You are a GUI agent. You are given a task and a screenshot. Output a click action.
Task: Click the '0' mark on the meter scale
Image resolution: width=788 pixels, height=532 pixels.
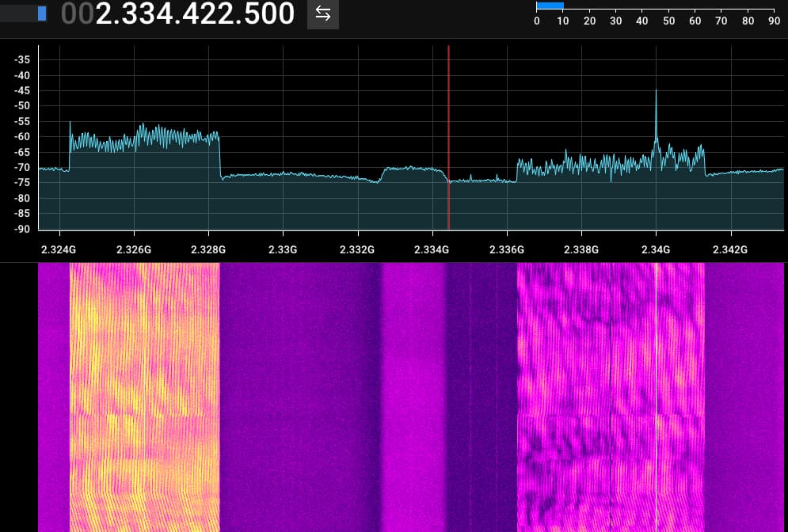(537, 21)
